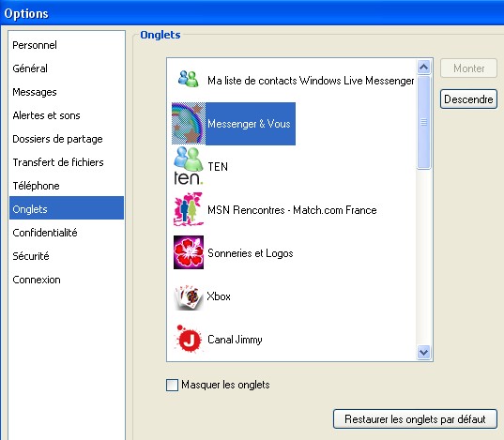Viewport: 504px width, 440px height.
Task: Select the Windows Live Messenger contacts icon
Action: [x=189, y=79]
